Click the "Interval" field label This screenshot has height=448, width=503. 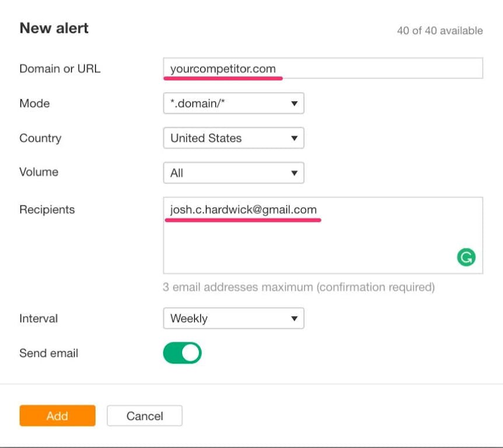(39, 318)
